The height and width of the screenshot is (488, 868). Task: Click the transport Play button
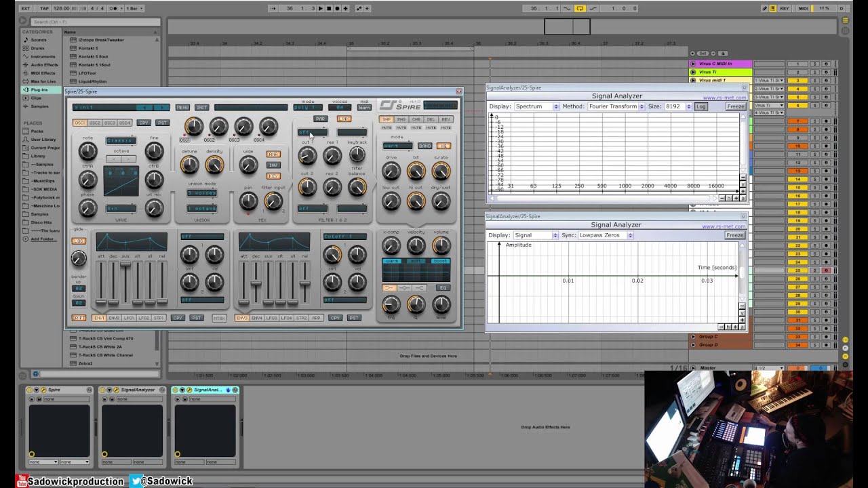coord(321,8)
